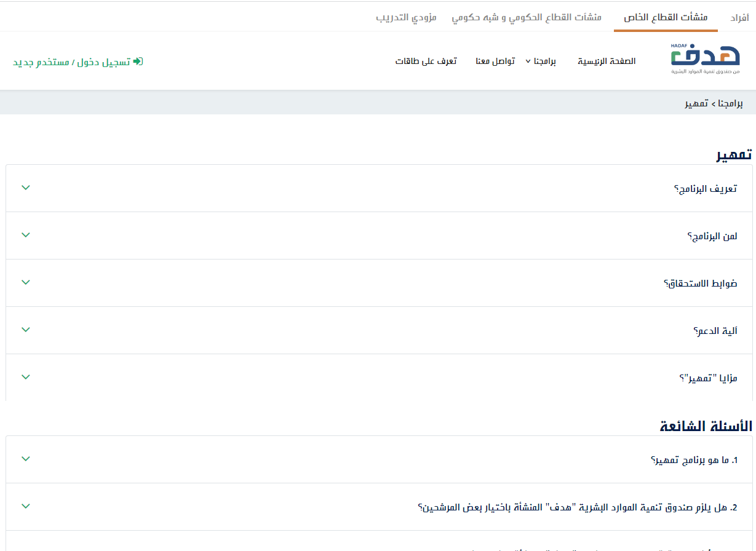Expand لمن البرنامج؟ chevron
The height and width of the screenshot is (551, 756).
(26, 235)
